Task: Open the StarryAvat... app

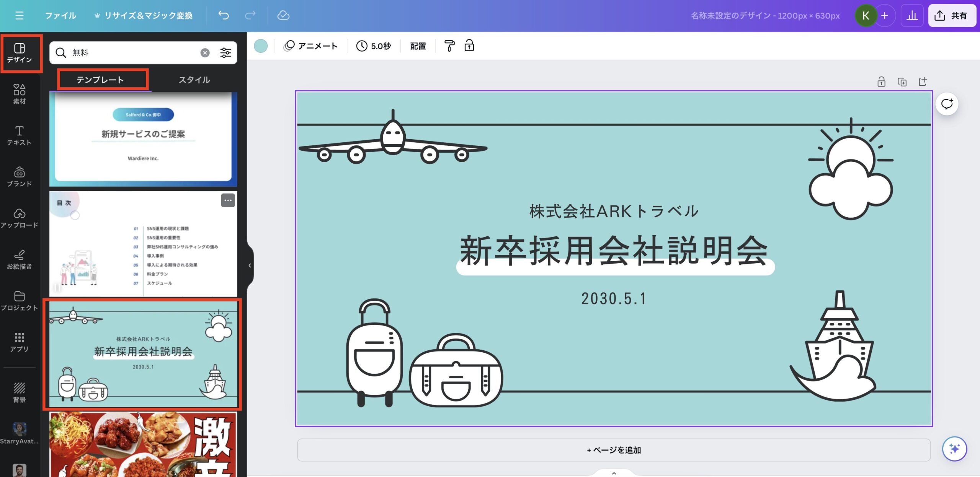Action: coord(20,434)
